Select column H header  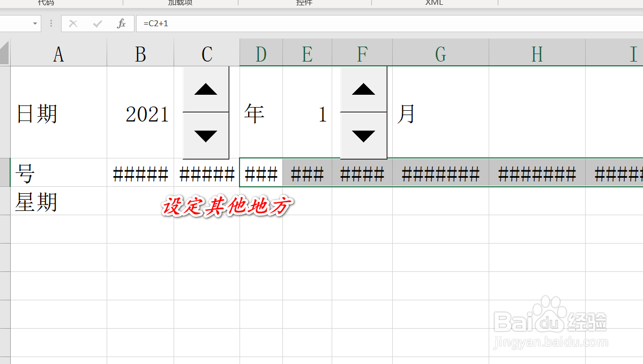[537, 54]
